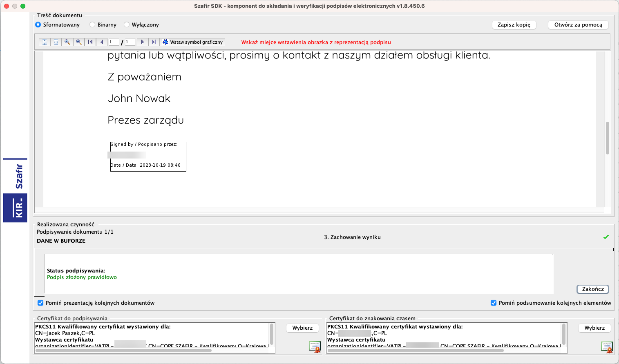Click the green checkmark status icon
The height and width of the screenshot is (364, 619).
(x=606, y=237)
